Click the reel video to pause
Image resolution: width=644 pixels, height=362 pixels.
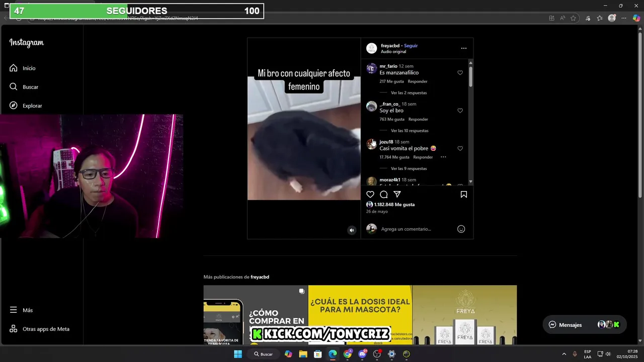click(x=304, y=138)
